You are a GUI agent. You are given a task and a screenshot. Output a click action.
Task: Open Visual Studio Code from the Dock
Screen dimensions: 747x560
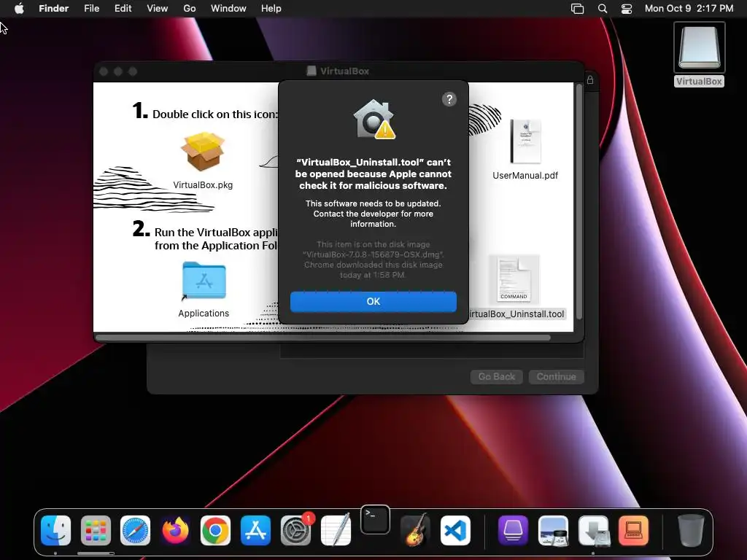pyautogui.click(x=455, y=530)
